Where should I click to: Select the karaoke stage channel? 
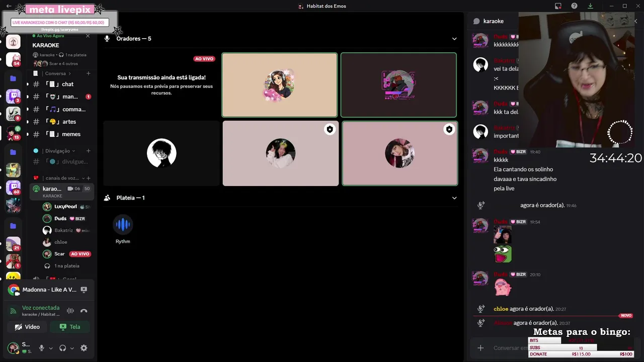[x=62, y=192]
